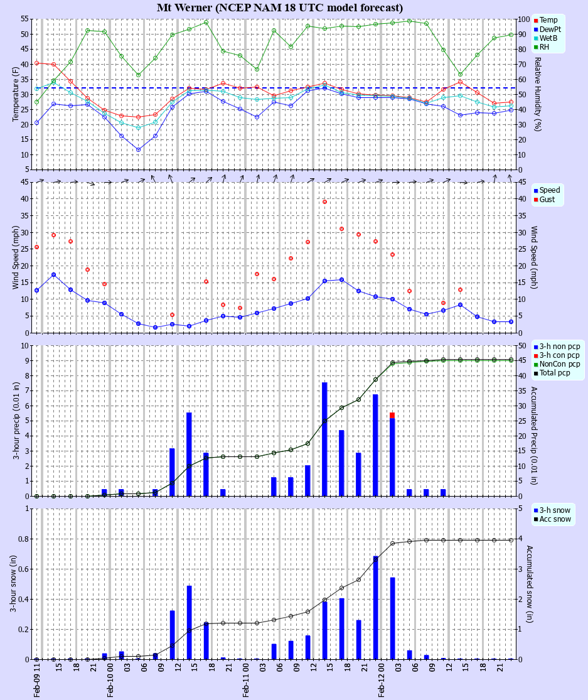Image resolution: width=588 pixels, height=700 pixels.
Task: Select the Total pcp legend entry
Action: click(557, 373)
